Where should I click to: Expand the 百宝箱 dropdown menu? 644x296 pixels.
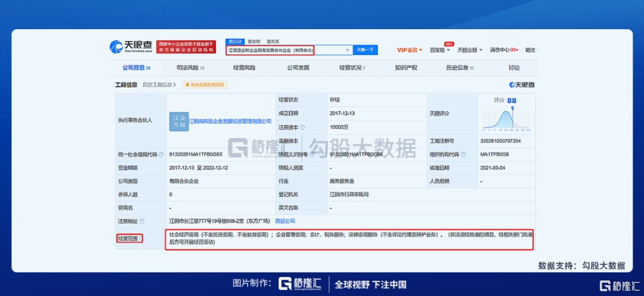click(x=440, y=50)
